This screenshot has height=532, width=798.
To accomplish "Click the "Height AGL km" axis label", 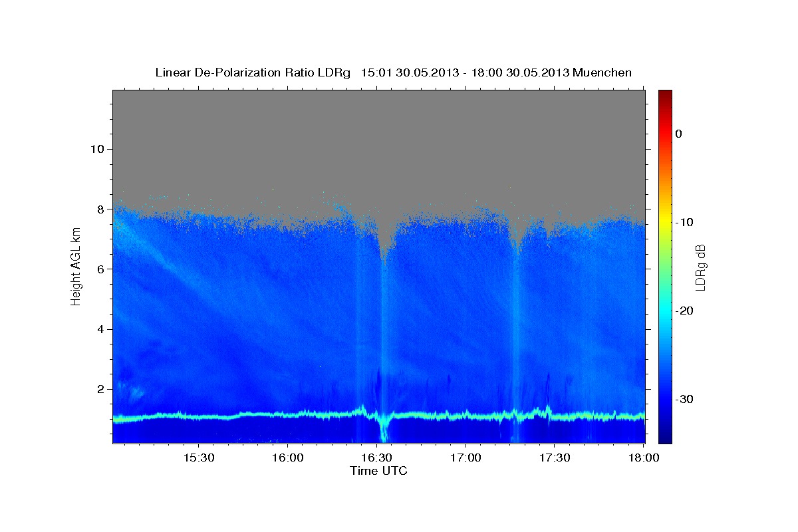I will point(76,266).
